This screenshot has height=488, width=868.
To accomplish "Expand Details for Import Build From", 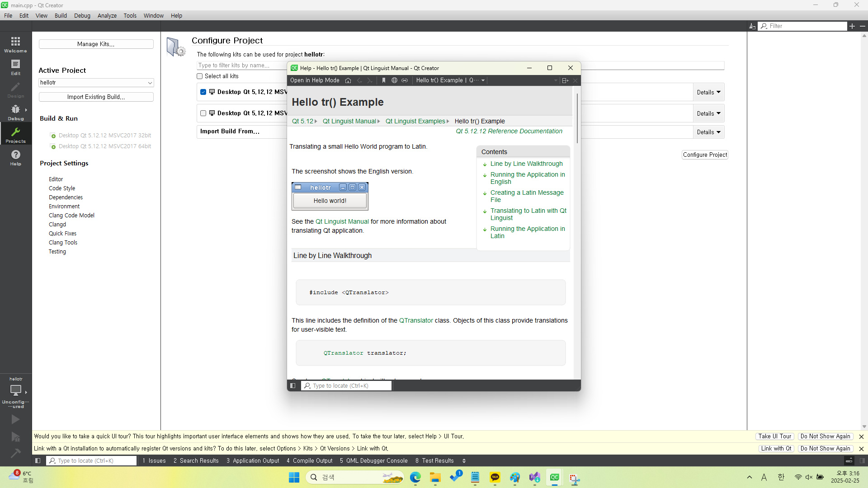I will pyautogui.click(x=708, y=132).
